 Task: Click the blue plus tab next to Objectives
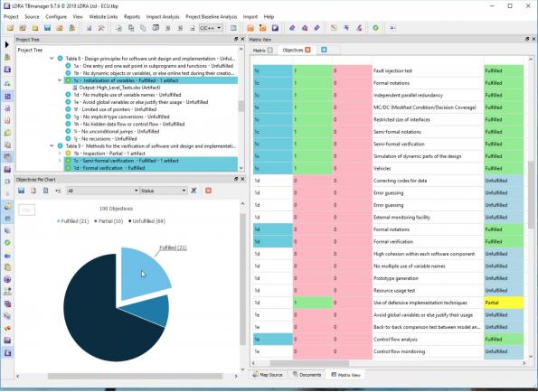click(324, 50)
